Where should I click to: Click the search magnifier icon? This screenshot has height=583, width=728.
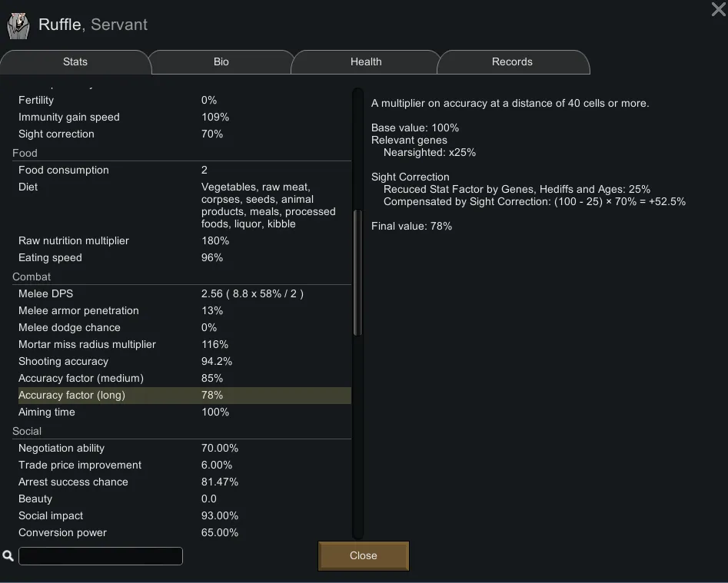[x=8, y=555]
